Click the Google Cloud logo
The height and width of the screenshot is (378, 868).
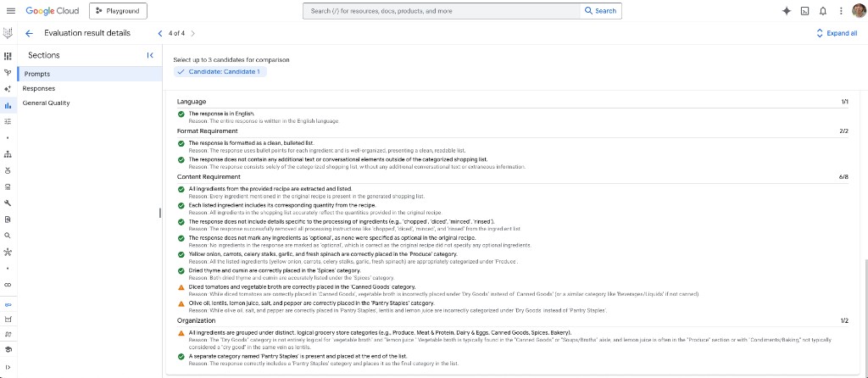click(52, 10)
